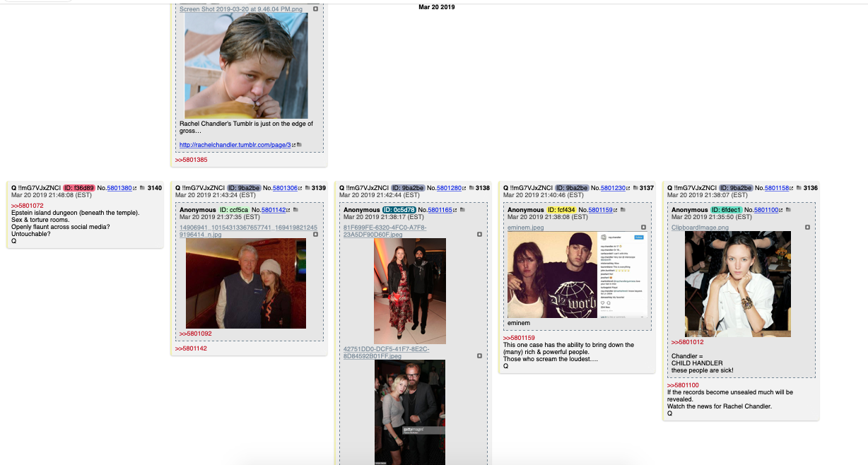Viewport: 868px width, 465px height.
Task: Click mint ID 6fdec1 badge
Action: pyautogui.click(x=728, y=210)
